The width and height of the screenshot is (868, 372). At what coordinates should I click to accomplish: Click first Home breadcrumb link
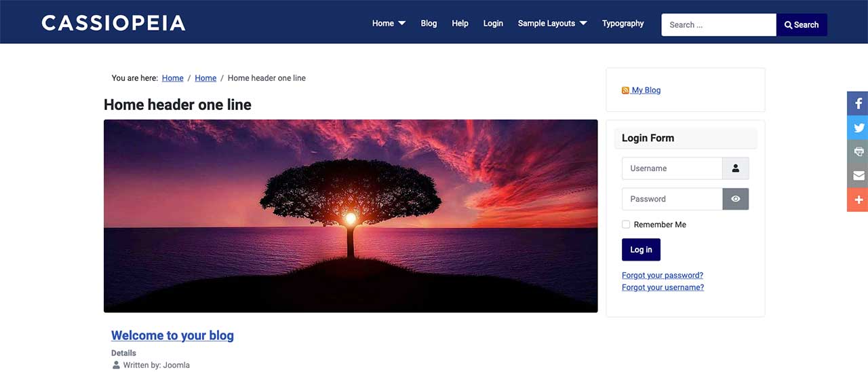tap(172, 78)
